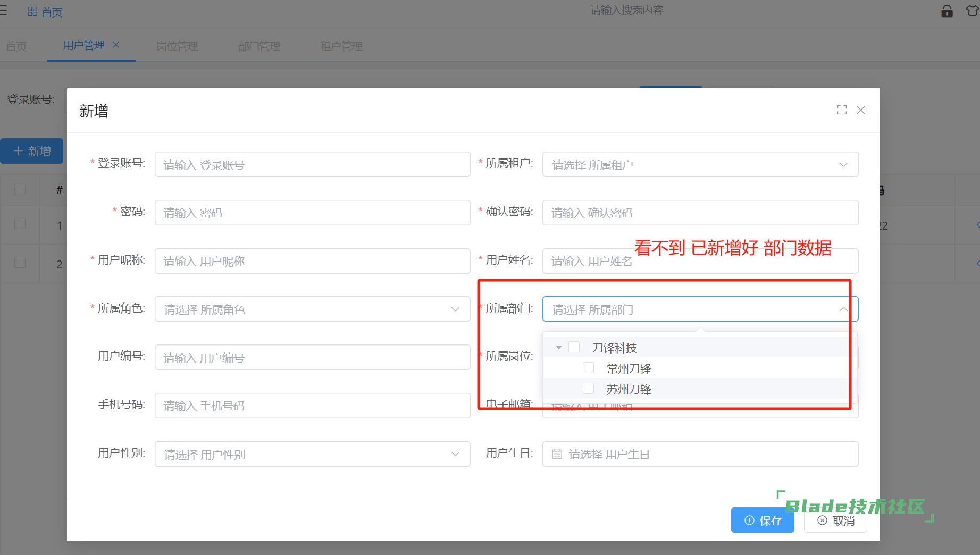The height and width of the screenshot is (555, 980).
Task: Switch to the 岗位管理 tab
Action: 177,46
